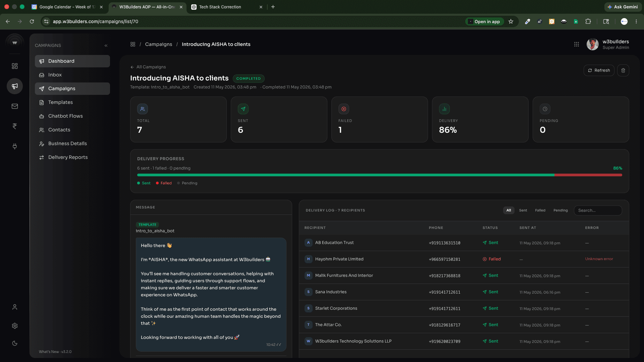Go to Campaigns breadcrumb link
The image size is (644, 362).
pos(159,45)
